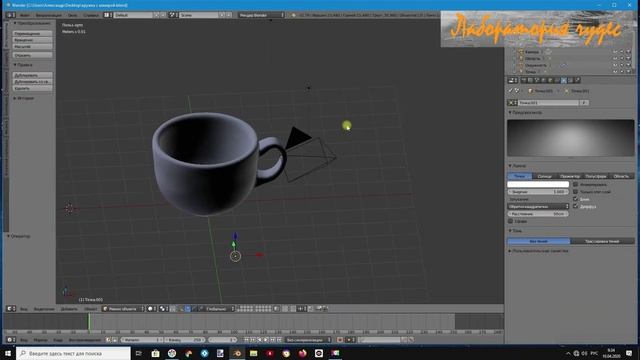Image resolution: width=640 pixels, height=360 pixels.
Task: Open the Object Data (lamp) properties tab icon
Action: 564,80
